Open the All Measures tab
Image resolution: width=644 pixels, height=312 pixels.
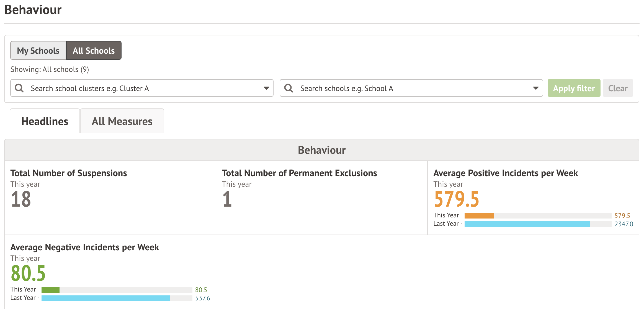(122, 121)
